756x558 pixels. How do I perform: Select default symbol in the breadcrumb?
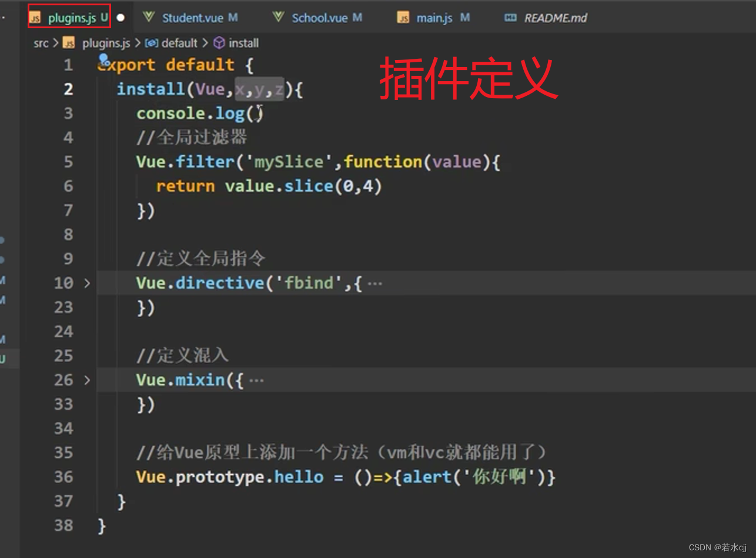(x=179, y=43)
